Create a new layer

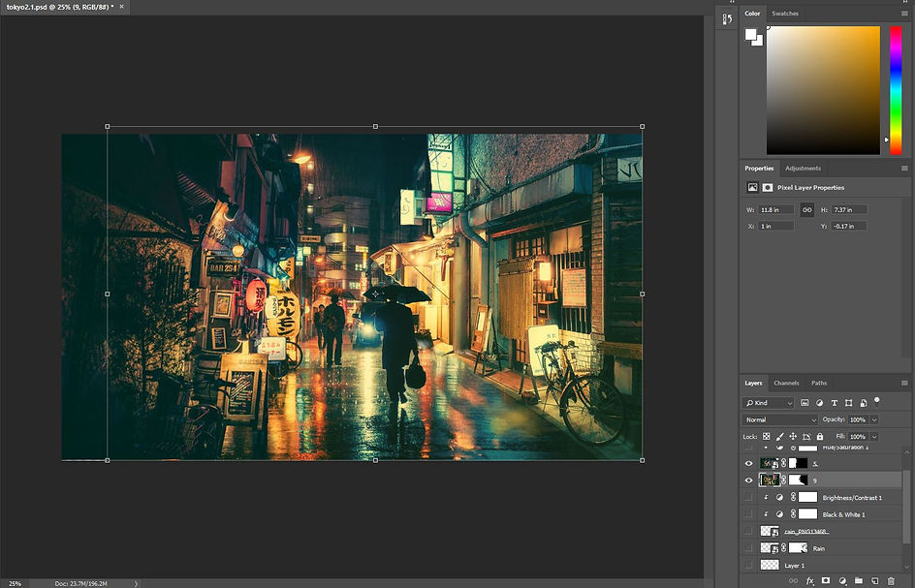pyautogui.click(x=874, y=580)
